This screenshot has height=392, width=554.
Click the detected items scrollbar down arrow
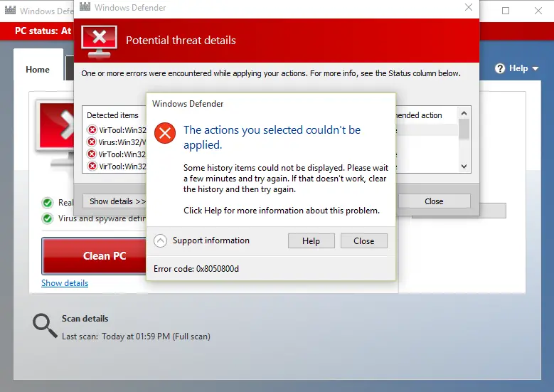(x=464, y=166)
